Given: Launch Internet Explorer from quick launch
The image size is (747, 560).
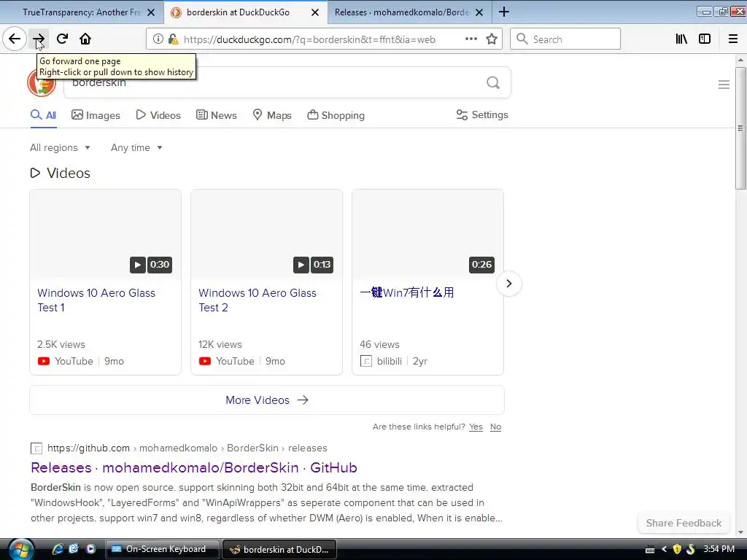Looking at the screenshot, I should 58,549.
